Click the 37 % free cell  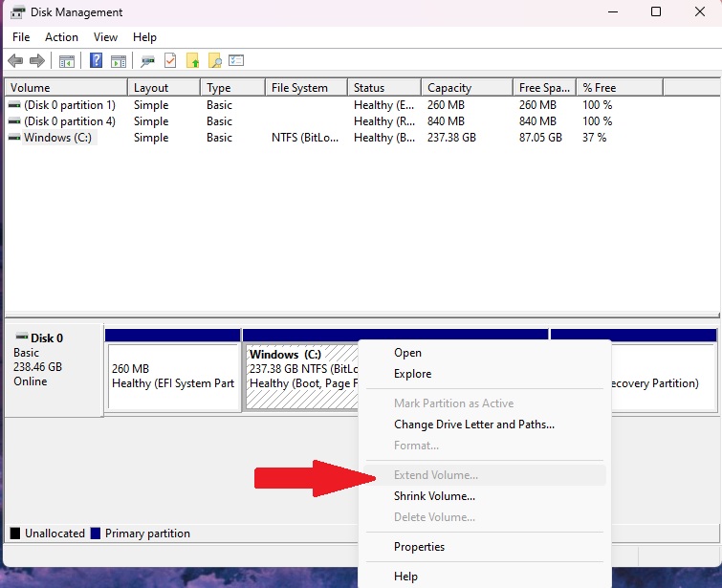coord(595,138)
